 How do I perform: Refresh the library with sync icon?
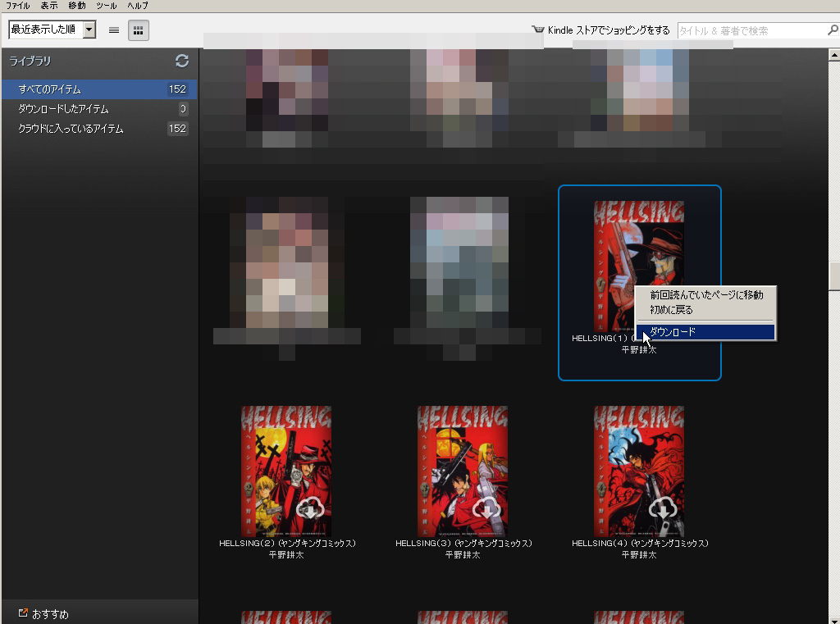182,61
